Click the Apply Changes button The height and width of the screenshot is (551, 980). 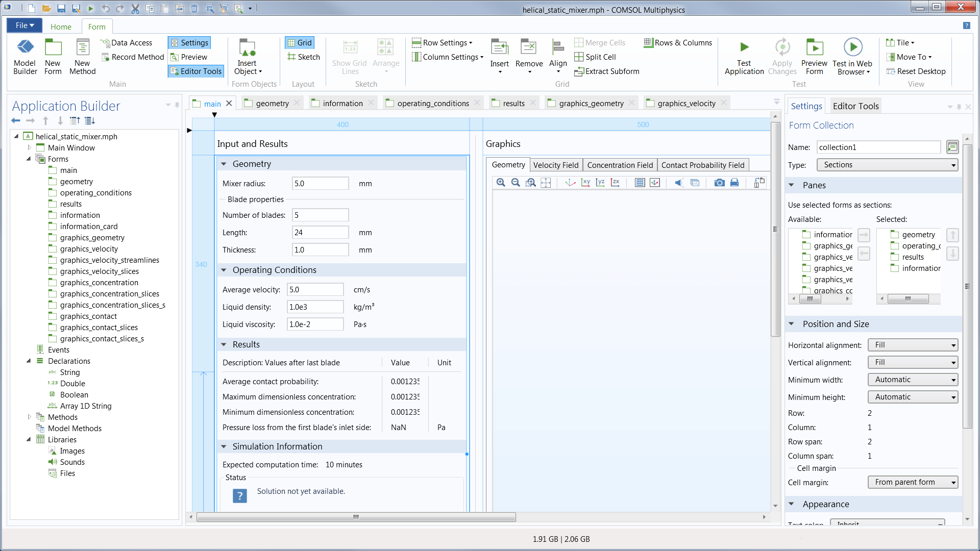click(782, 56)
